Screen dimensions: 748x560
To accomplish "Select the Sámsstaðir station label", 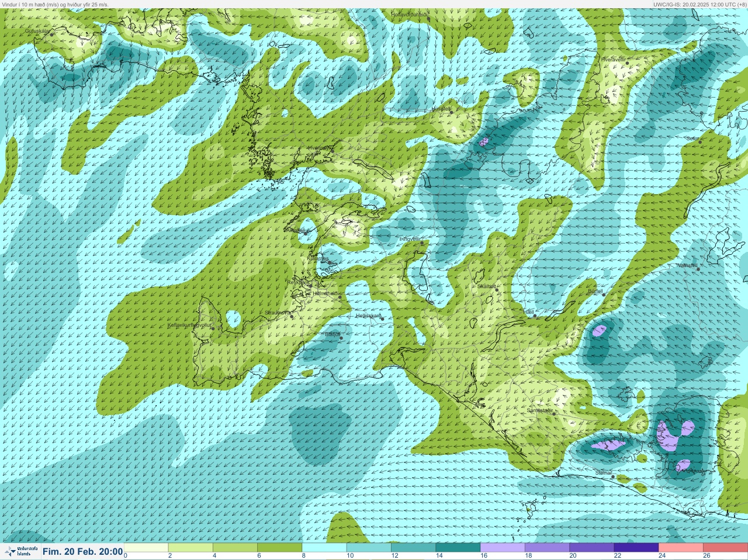I will point(539,410).
